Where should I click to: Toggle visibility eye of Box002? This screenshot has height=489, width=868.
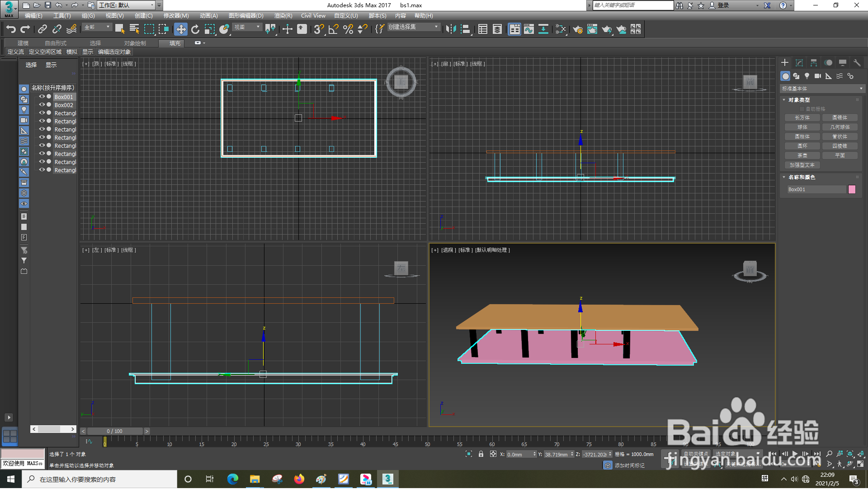42,105
